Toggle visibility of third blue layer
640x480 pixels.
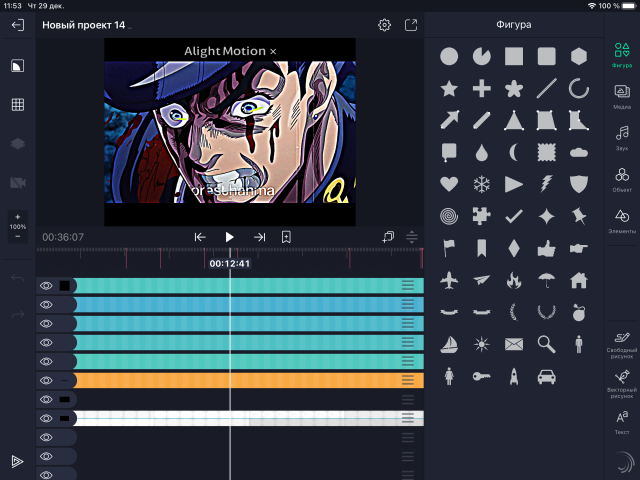(x=46, y=324)
